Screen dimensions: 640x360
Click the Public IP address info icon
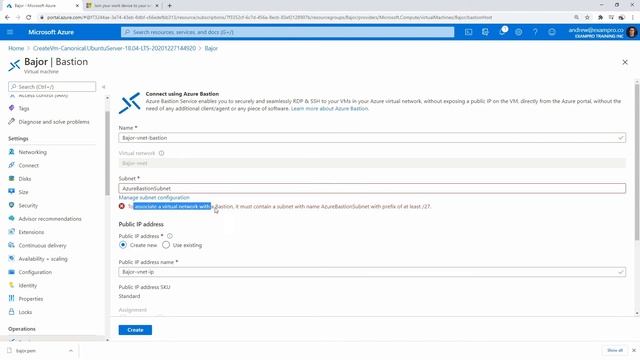[x=170, y=236]
